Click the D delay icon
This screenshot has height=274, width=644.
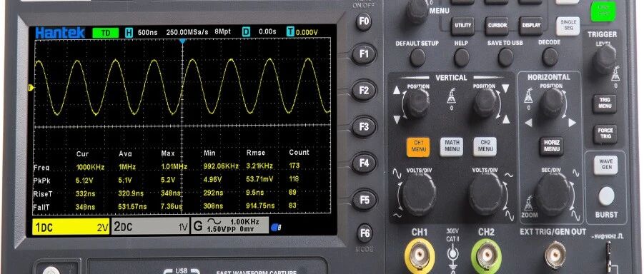tap(246, 32)
